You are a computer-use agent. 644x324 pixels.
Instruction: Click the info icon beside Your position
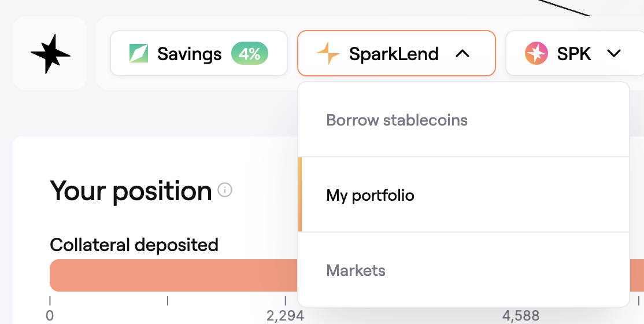(225, 190)
